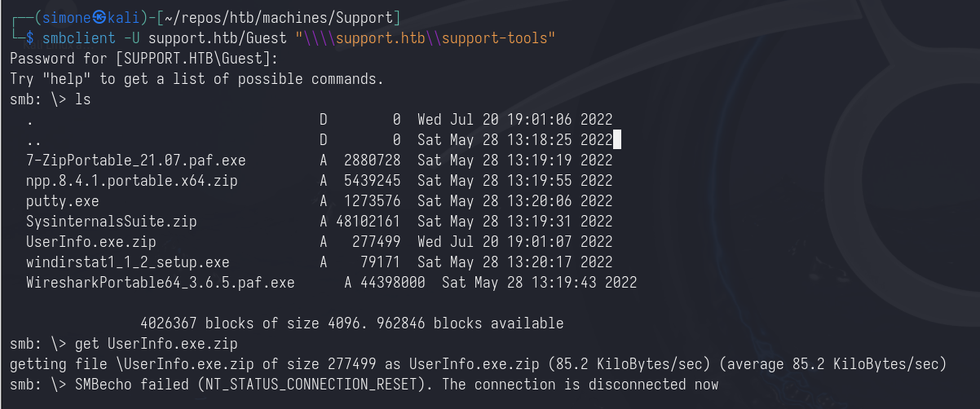Click the white terminal cursor block

617,140
